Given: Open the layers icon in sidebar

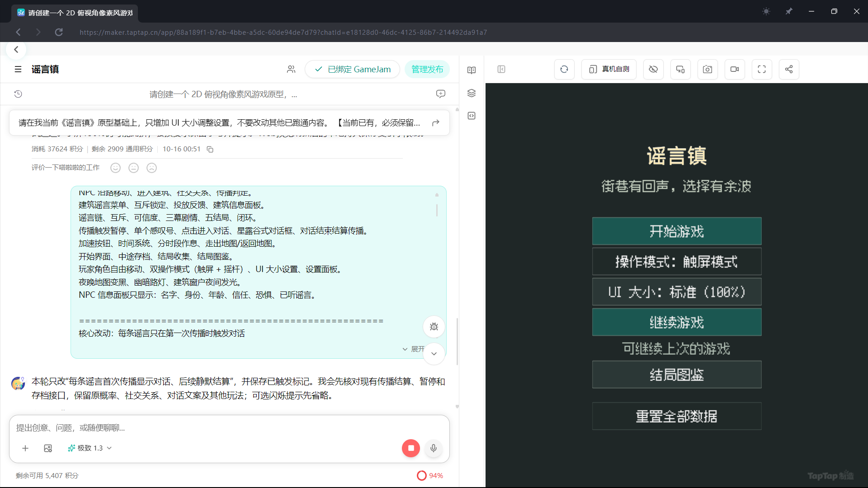Looking at the screenshot, I should coord(472,93).
